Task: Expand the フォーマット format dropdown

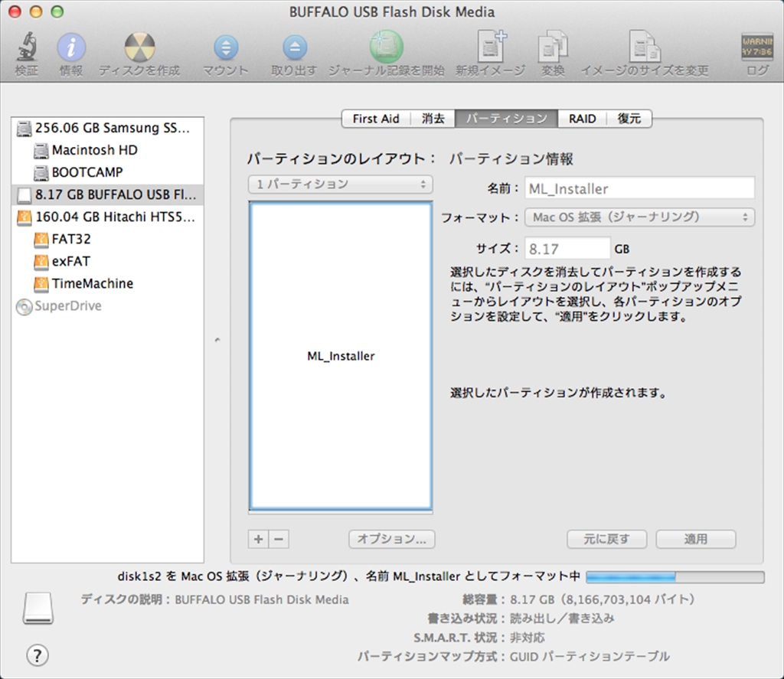Action: (x=639, y=217)
